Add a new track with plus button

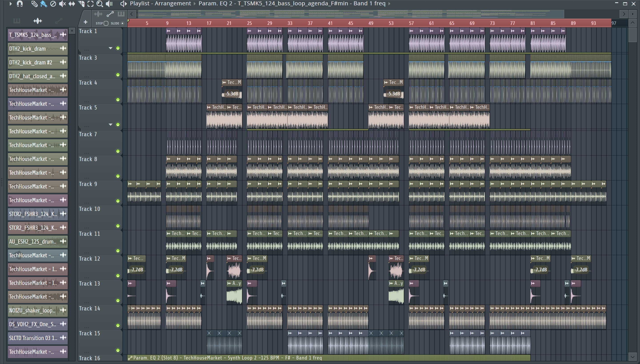86,22
